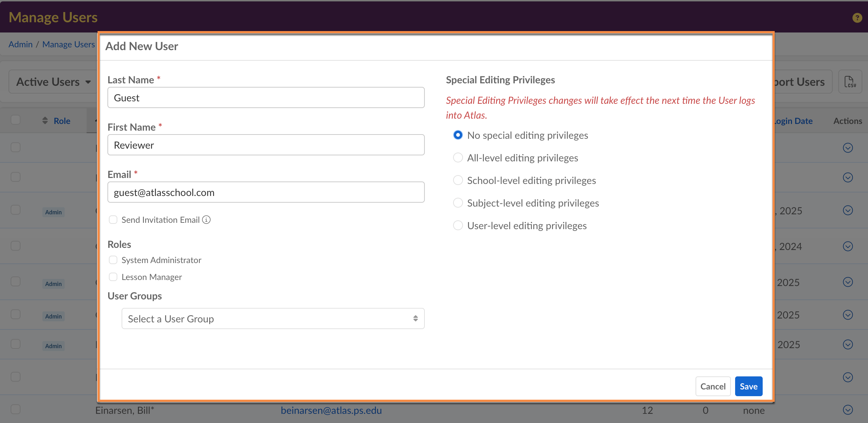Open the Select a User Group dropdown
Image resolution: width=868 pixels, height=423 pixels.
tap(273, 319)
